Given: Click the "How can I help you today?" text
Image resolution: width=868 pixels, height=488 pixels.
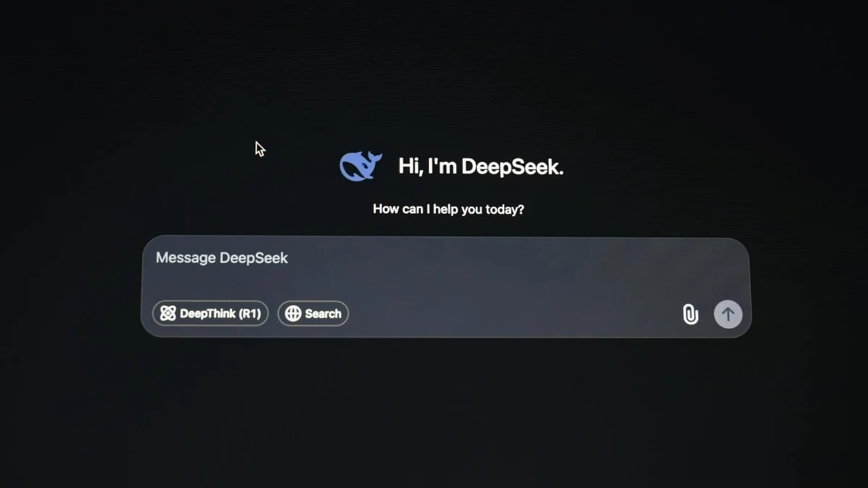Looking at the screenshot, I should 448,209.
